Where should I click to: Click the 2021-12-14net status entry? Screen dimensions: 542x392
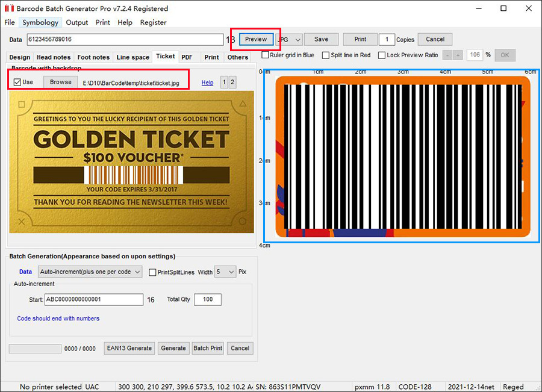point(471,387)
